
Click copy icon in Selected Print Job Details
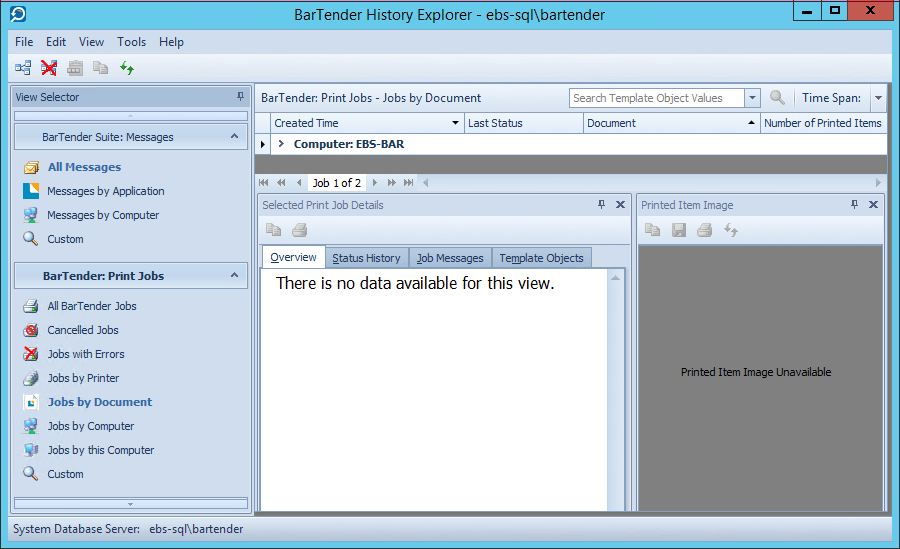pyautogui.click(x=273, y=230)
